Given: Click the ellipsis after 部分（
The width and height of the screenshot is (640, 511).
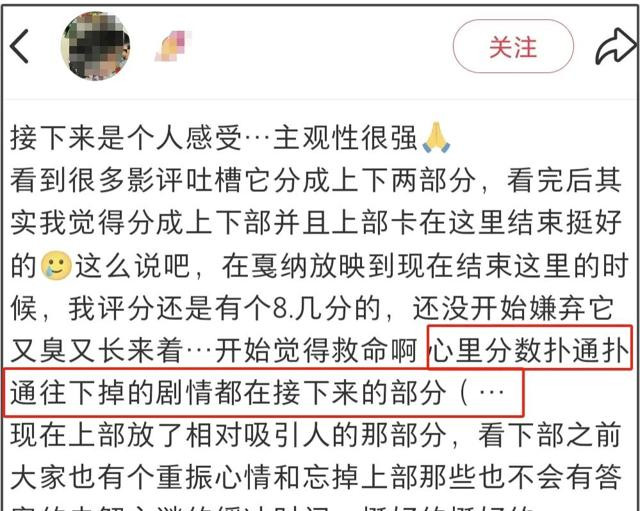Looking at the screenshot, I should pyautogui.click(x=491, y=392).
